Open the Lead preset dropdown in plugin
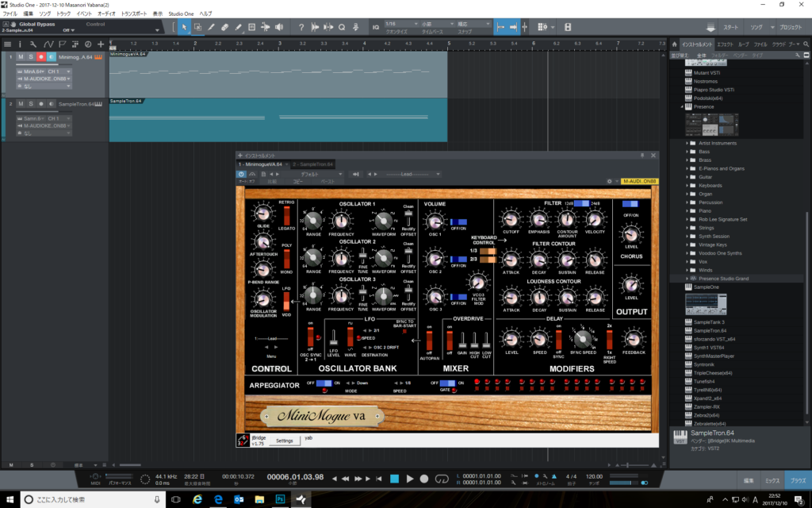Screen dimensions: 812x508 pyautogui.click(x=405, y=173)
